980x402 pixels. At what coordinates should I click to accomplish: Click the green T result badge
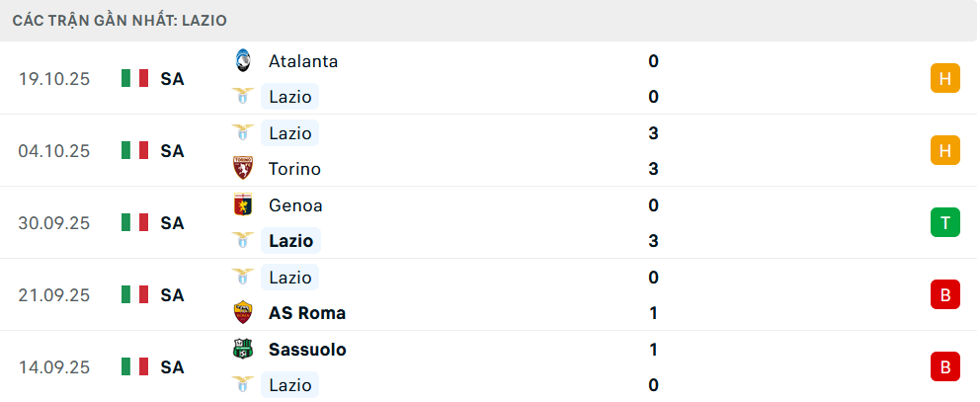pyautogui.click(x=945, y=223)
